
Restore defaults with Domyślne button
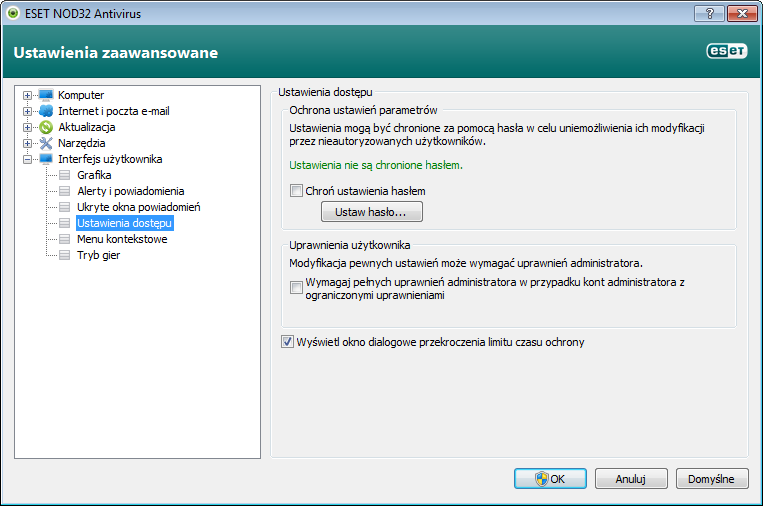(712, 479)
